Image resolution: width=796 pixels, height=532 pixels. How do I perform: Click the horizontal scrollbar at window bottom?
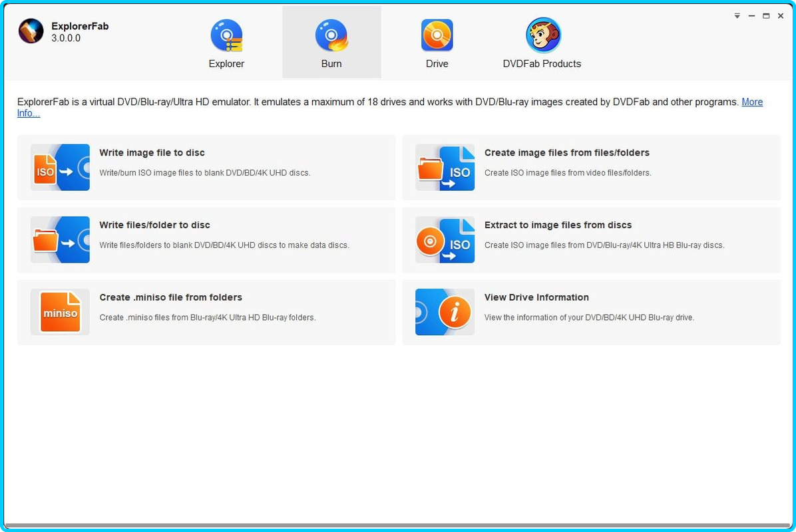(398, 526)
